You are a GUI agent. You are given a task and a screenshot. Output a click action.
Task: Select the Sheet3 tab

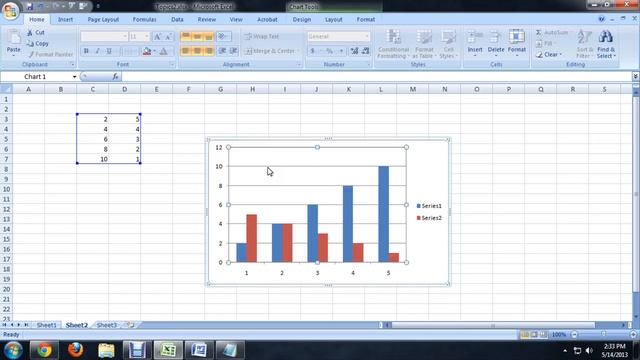107,325
